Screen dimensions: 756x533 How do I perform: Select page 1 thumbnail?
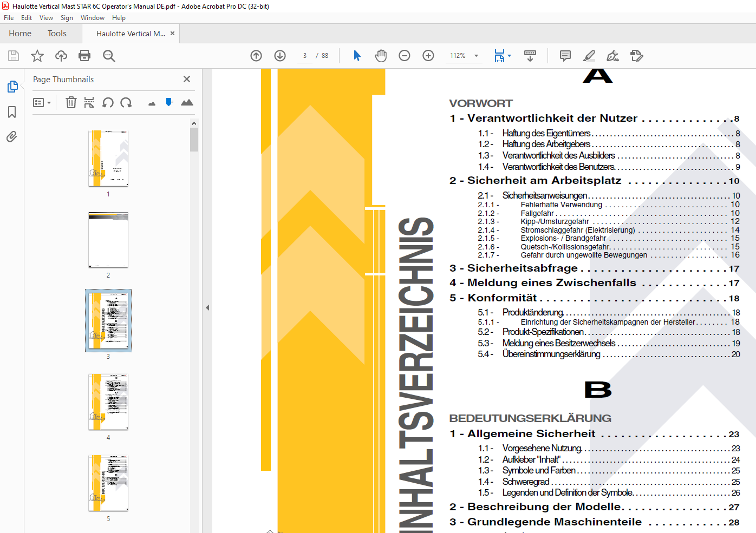(x=108, y=159)
